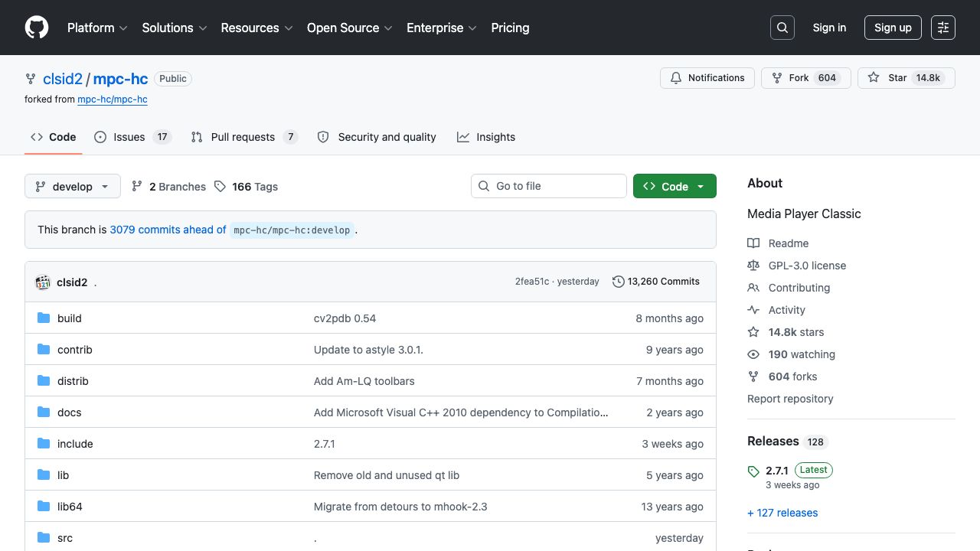
Task: Open the develop branch selector dropdown
Action: 73,187
